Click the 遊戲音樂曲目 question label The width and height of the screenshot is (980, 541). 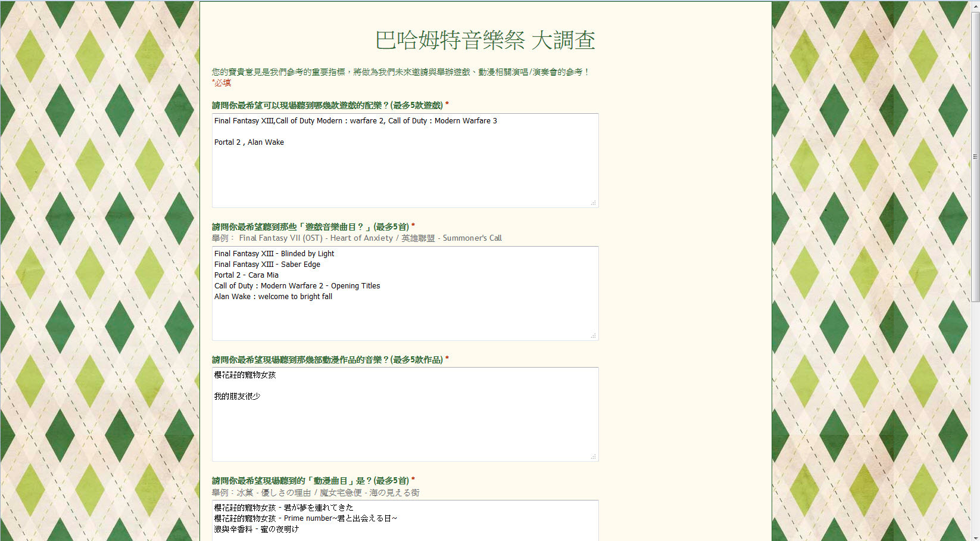310,227
